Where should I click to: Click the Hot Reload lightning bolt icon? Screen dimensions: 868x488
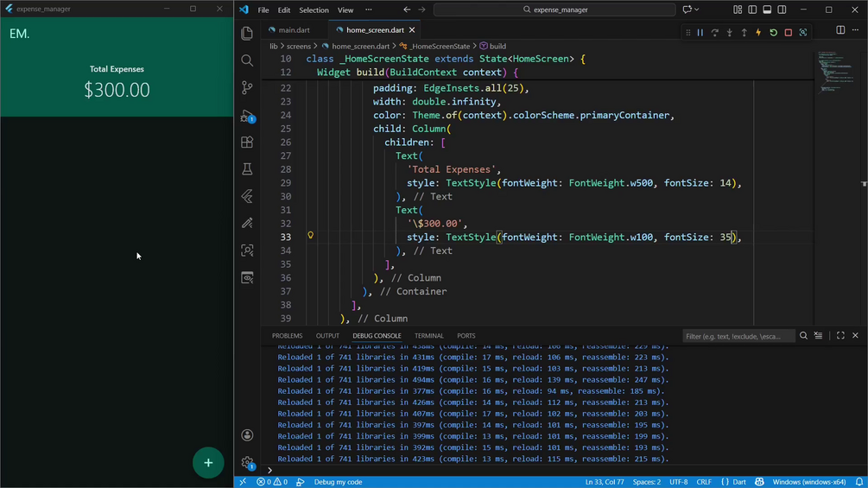pos(758,33)
